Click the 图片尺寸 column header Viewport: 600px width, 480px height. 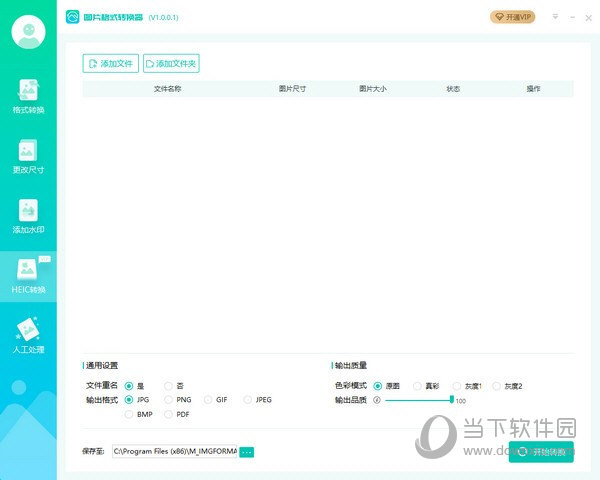(x=292, y=89)
